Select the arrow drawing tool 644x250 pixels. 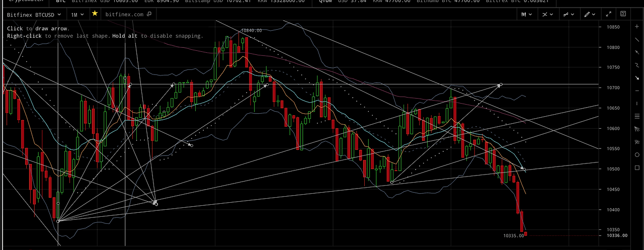(637, 78)
